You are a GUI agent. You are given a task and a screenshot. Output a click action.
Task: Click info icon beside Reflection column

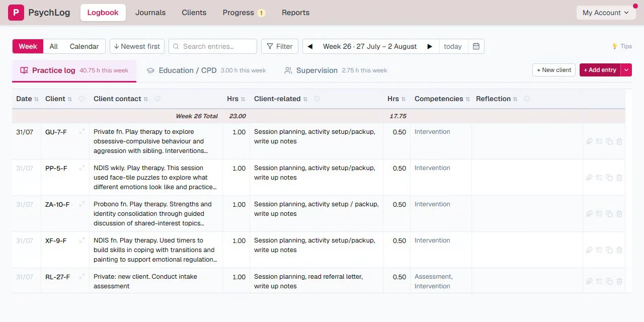(x=527, y=99)
